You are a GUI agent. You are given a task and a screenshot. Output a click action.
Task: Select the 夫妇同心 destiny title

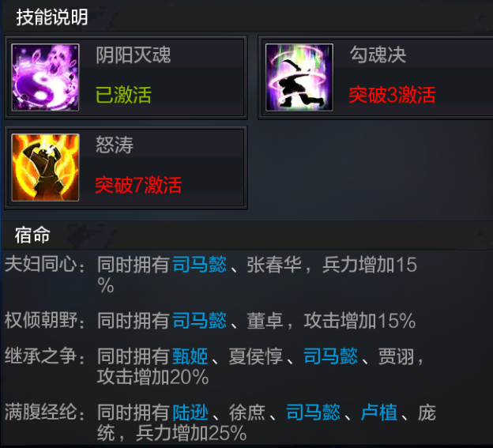(x=41, y=265)
